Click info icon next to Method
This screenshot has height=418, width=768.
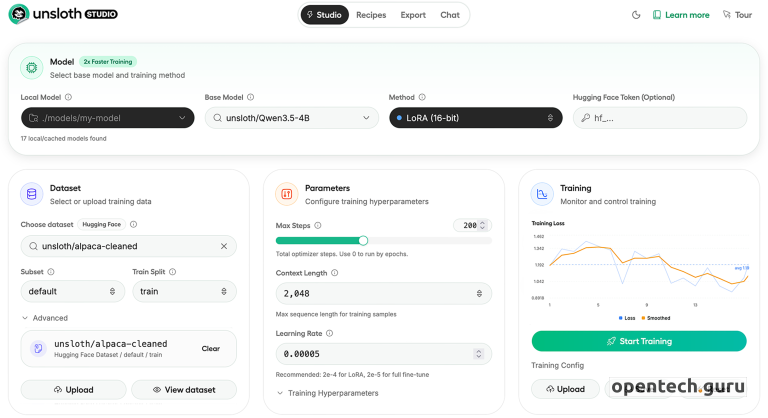[x=423, y=97]
